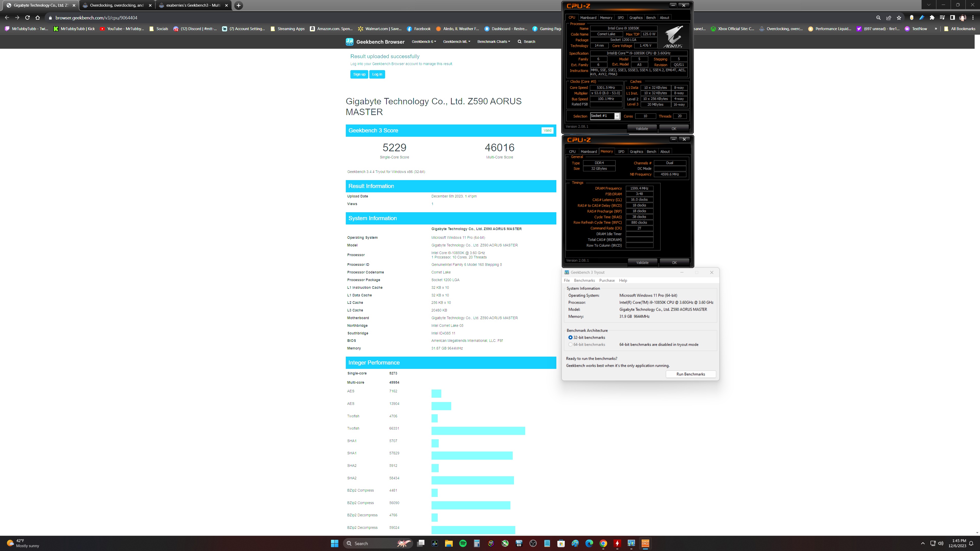Open Graphics tab in lower CPU-Z window
980x551 pixels.
pos(636,152)
